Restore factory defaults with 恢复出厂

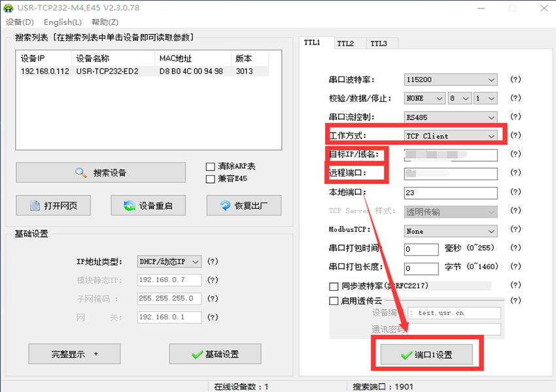tap(243, 206)
